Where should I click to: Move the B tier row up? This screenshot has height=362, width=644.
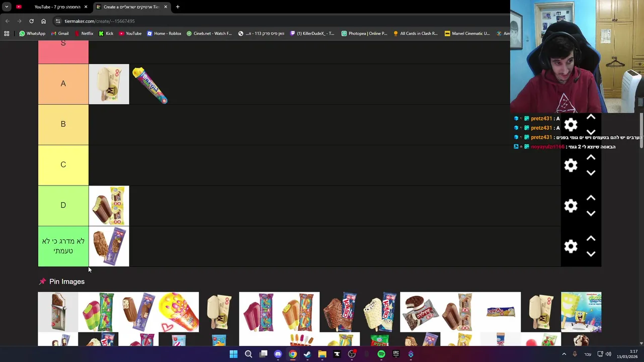[x=591, y=117]
